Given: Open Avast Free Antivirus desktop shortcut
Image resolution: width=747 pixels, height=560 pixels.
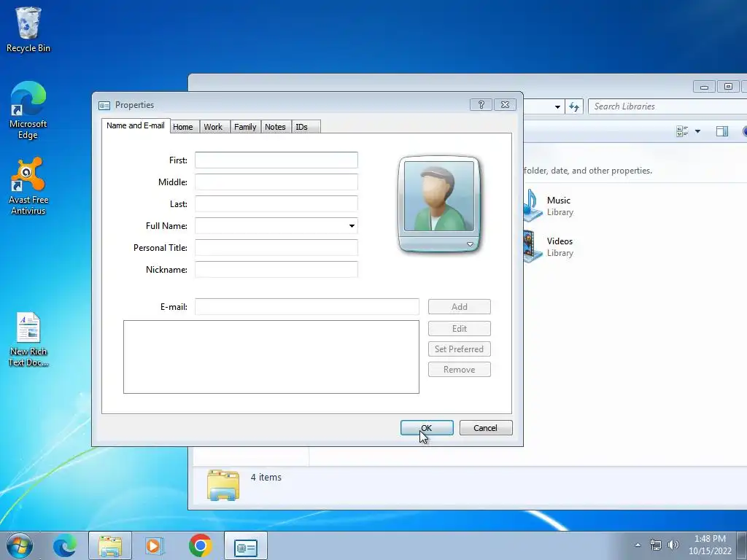Looking at the screenshot, I should (x=28, y=186).
